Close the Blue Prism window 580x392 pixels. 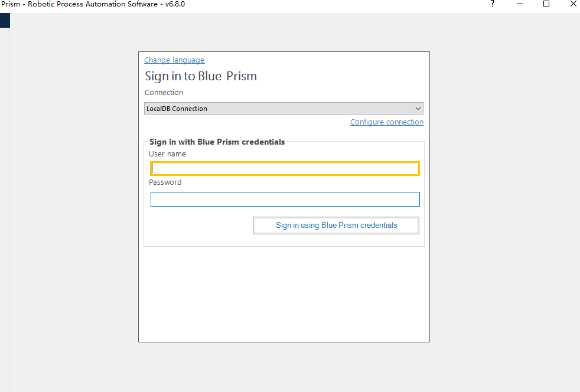[x=573, y=4]
